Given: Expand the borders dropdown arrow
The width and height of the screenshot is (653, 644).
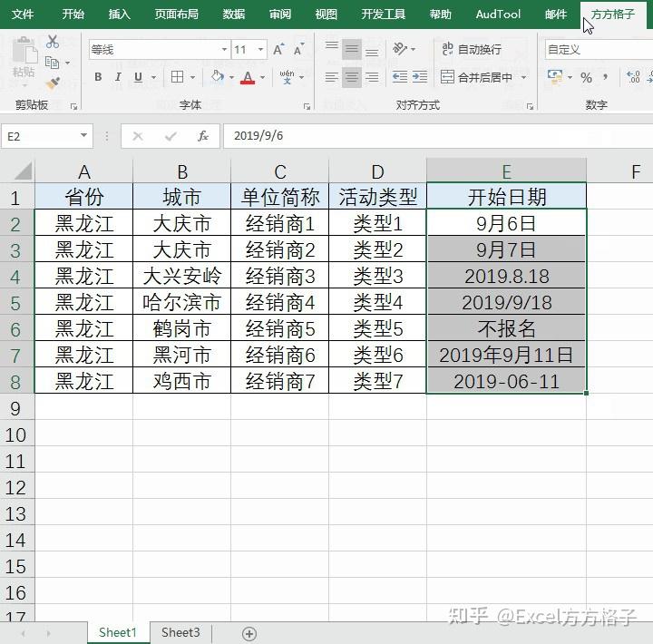Looking at the screenshot, I should (192, 77).
